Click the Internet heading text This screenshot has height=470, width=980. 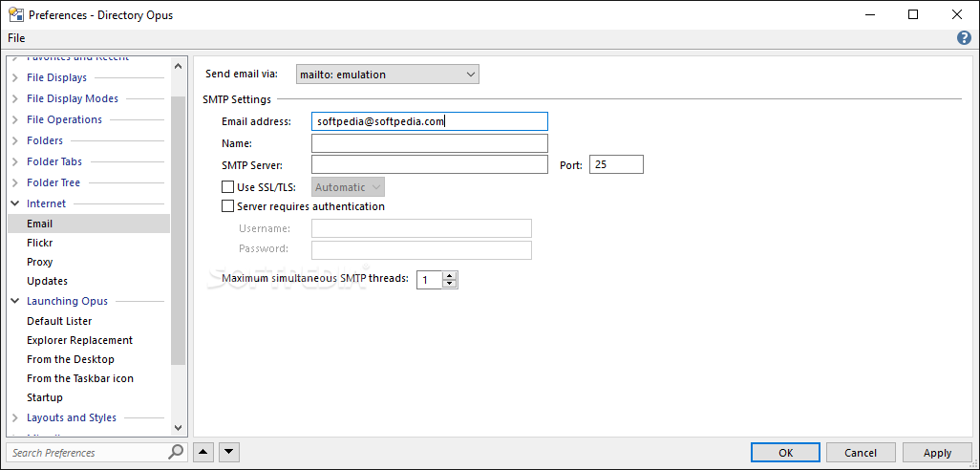(x=46, y=203)
